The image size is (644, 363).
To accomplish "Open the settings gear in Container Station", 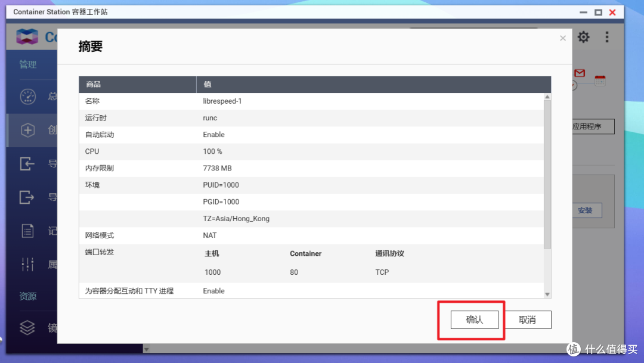I will coord(583,37).
